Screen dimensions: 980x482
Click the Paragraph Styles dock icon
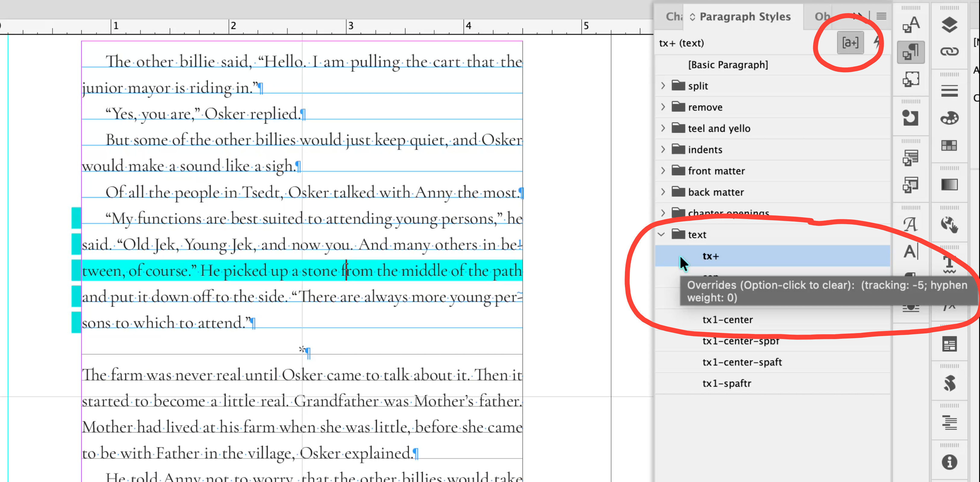point(911,52)
